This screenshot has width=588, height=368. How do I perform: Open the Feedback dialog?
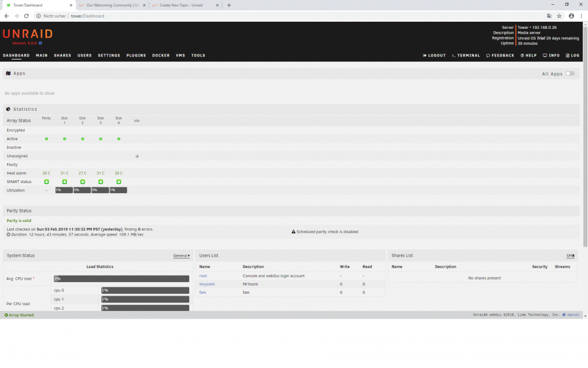pos(500,55)
